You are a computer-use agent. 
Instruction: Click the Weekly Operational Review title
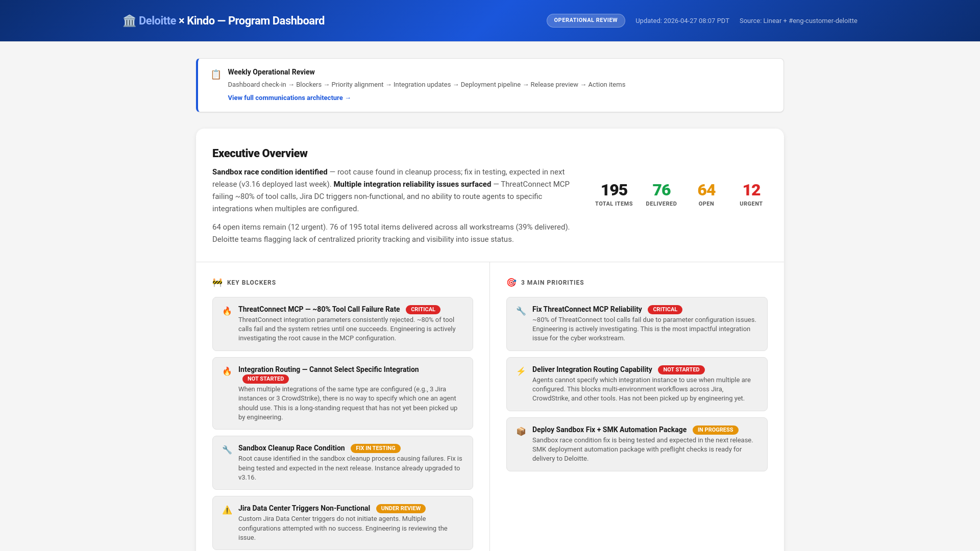(271, 72)
